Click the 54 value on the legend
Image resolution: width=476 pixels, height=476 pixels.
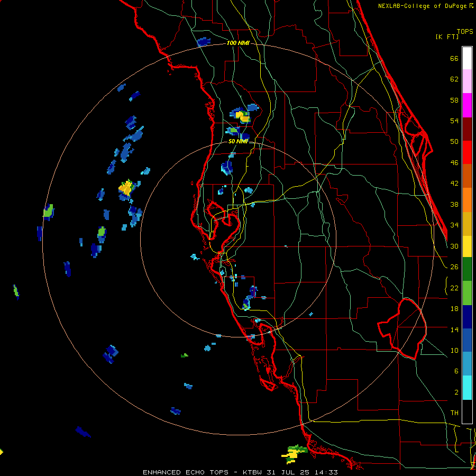pyautogui.click(x=454, y=121)
